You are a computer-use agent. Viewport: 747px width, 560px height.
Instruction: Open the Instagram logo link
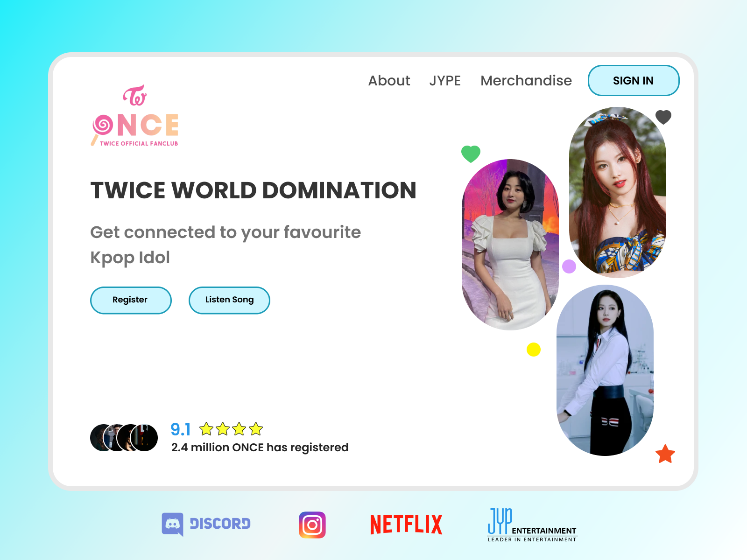312,525
